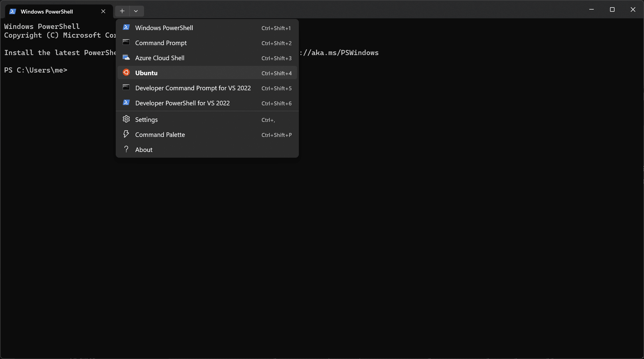This screenshot has width=644, height=359.
Task: Click the PowerShell icon in the tab
Action: [13, 11]
